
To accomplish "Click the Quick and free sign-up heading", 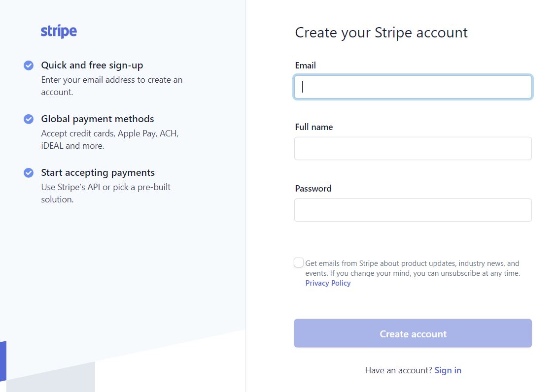I will (x=92, y=65).
